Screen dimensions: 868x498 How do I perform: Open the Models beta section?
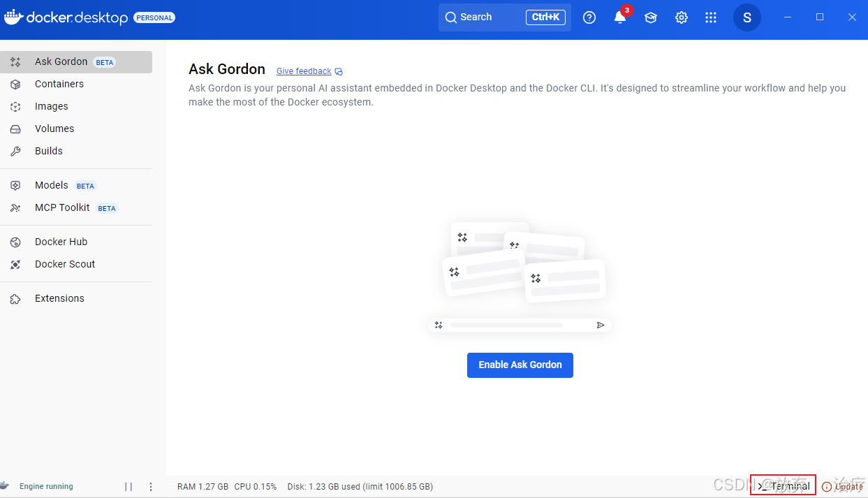pos(76,185)
